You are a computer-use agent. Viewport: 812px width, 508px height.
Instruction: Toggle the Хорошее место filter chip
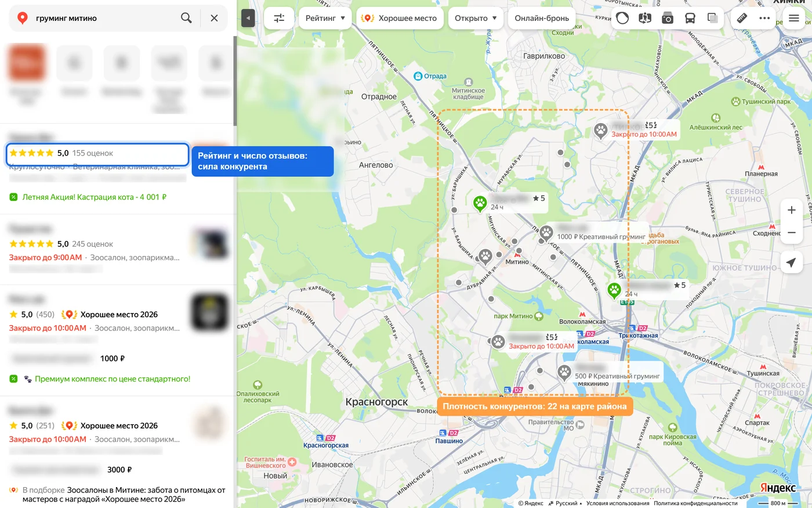(x=400, y=18)
